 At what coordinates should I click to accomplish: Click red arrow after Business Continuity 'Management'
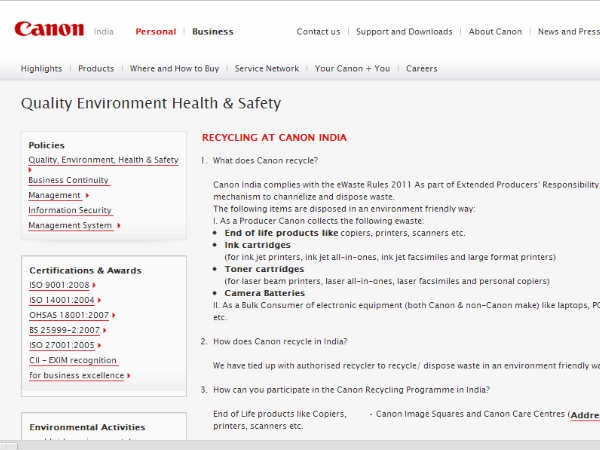pos(87,195)
